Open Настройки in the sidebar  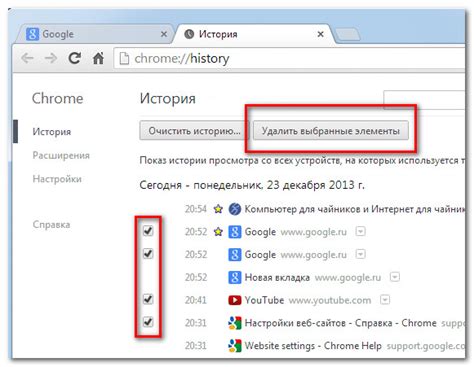pos(57,179)
